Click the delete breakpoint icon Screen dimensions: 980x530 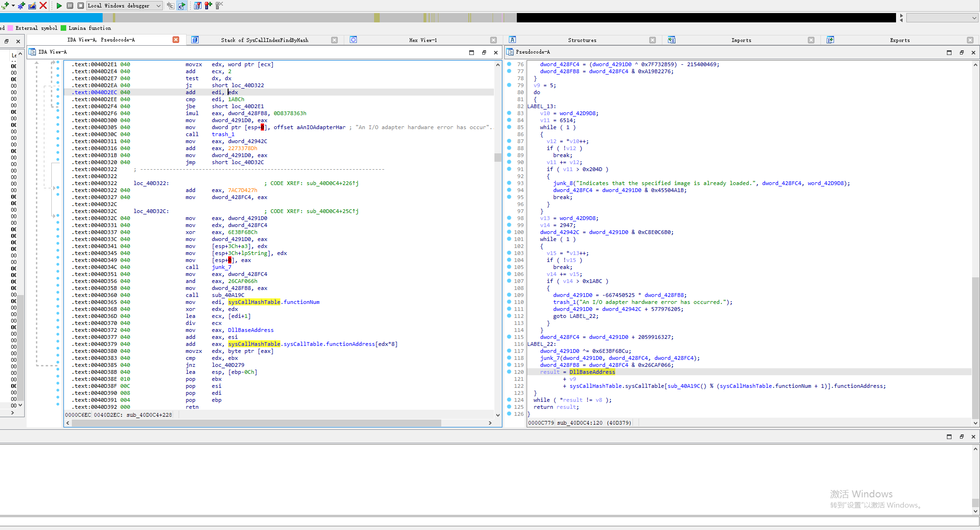click(219, 6)
